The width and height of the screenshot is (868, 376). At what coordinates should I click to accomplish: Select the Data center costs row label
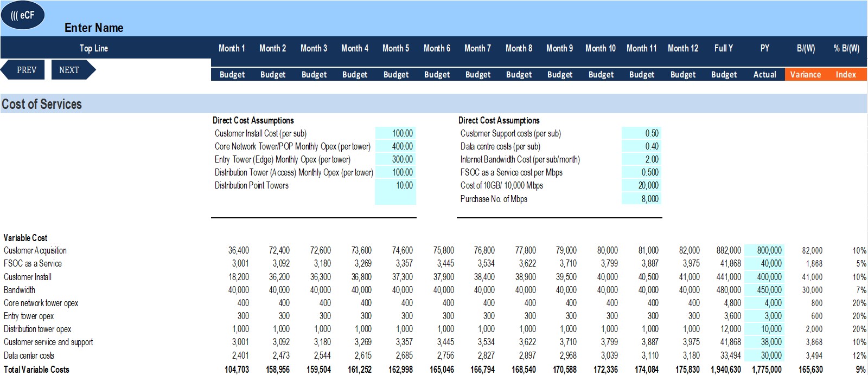tap(29, 355)
